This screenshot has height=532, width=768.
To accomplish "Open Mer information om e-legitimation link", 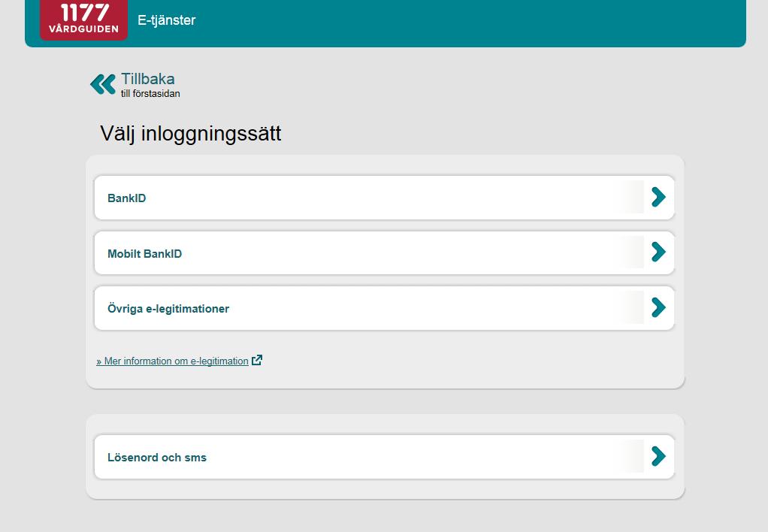I will pyautogui.click(x=172, y=361).
